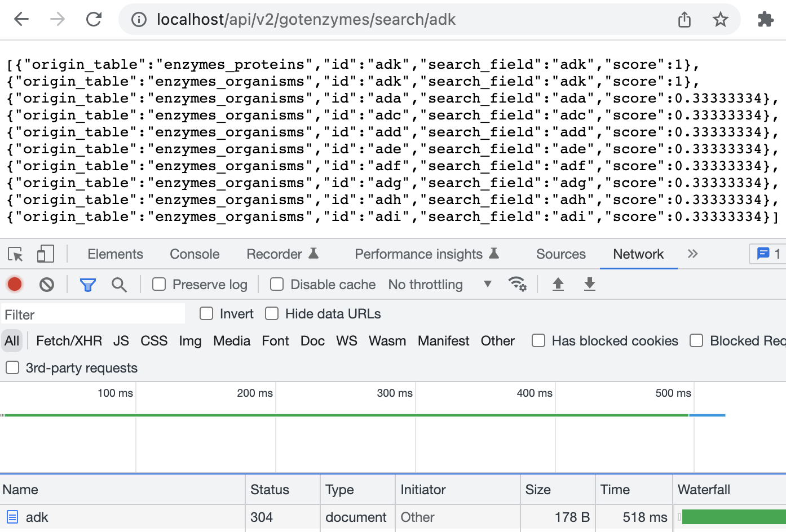Export requests as HAR file
786x532 pixels.
point(589,284)
